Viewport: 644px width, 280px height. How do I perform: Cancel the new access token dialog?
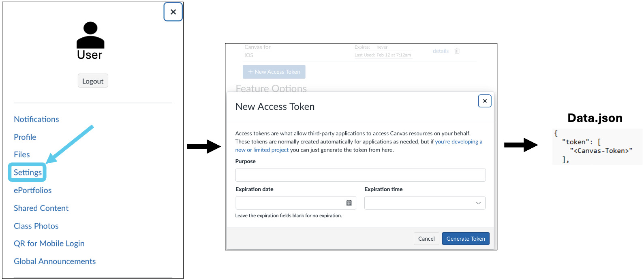pyautogui.click(x=426, y=239)
